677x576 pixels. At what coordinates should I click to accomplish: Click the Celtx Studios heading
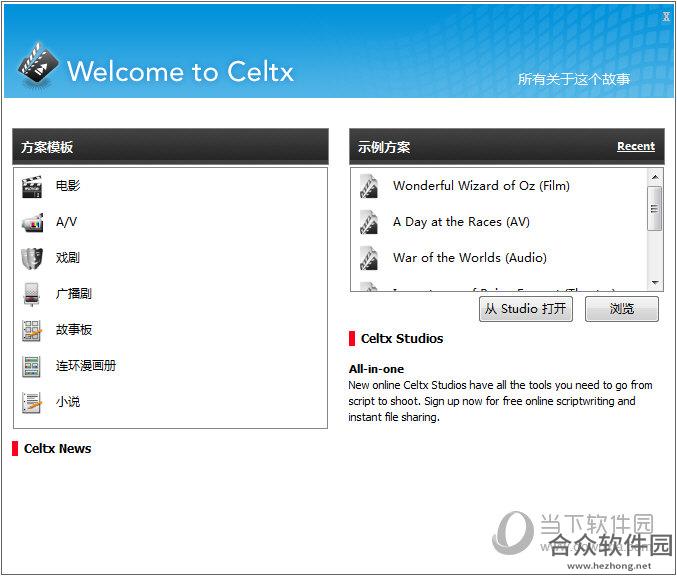click(402, 339)
